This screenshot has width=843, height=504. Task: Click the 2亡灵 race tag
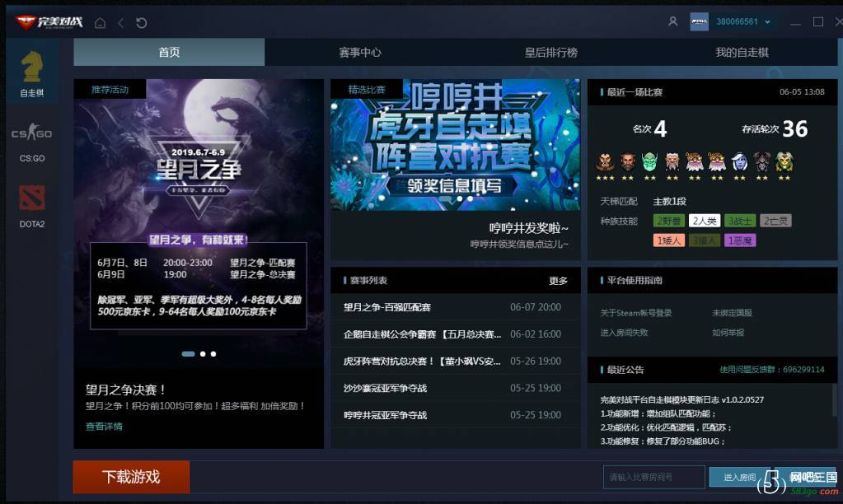pos(775,221)
